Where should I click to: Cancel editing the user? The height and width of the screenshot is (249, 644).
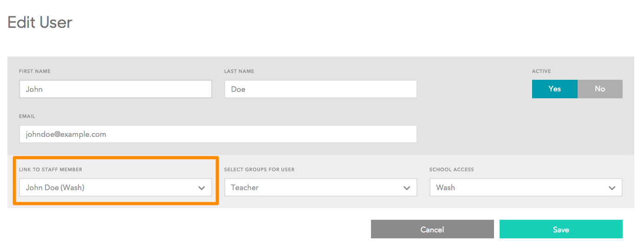(x=432, y=229)
